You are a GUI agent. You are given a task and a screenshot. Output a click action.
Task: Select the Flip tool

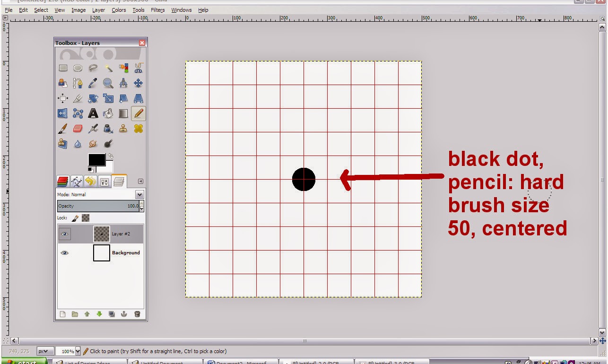click(x=63, y=113)
